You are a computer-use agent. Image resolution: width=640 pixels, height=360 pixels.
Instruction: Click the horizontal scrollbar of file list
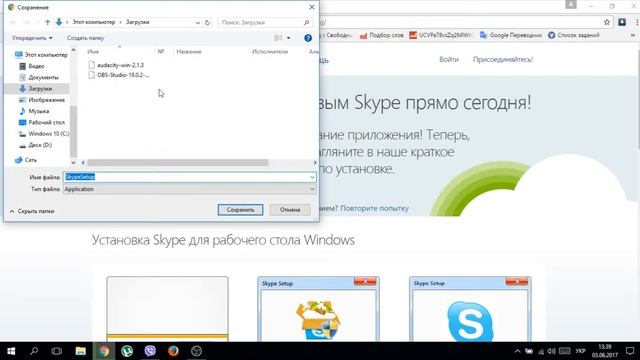pyautogui.click(x=178, y=162)
